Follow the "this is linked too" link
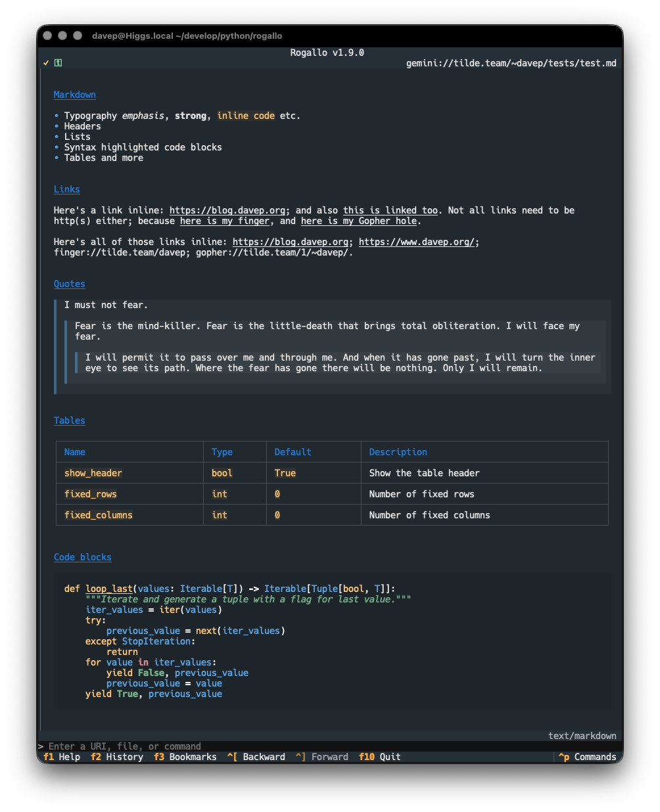Screen dimensions: 660x812 [390, 210]
